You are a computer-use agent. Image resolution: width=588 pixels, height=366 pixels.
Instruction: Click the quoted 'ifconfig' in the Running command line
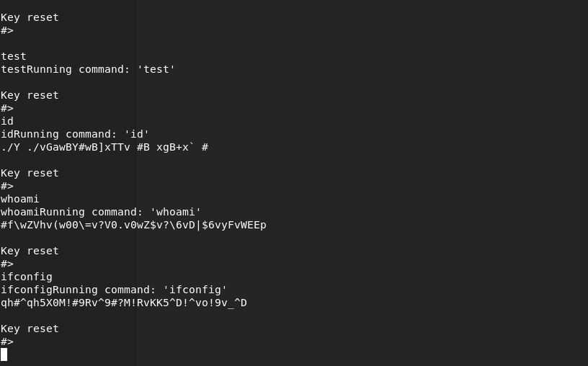[195, 290]
